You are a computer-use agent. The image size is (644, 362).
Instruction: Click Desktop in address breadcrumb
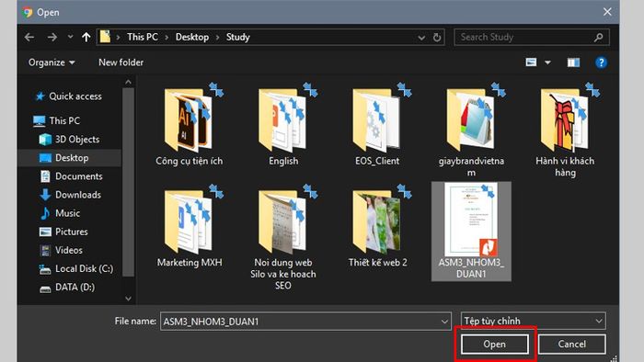click(192, 38)
